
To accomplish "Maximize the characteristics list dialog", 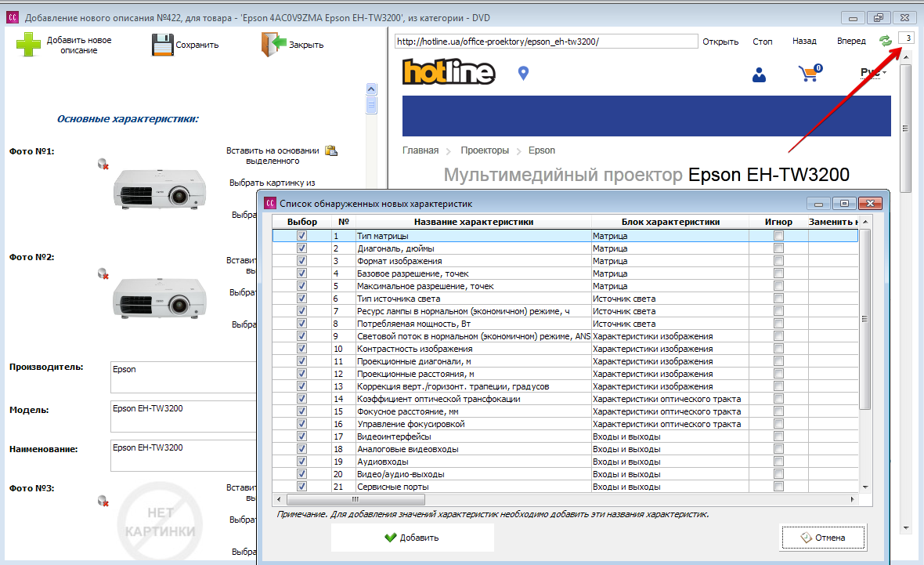I will click(x=844, y=204).
